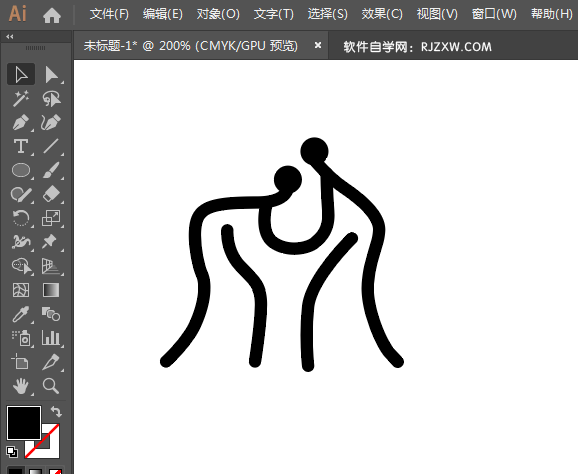
Task: Select the Shaper tool
Action: tap(21, 194)
